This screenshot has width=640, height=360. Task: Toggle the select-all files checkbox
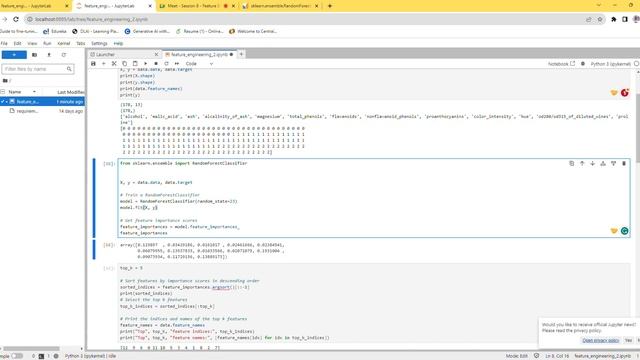pos(3,92)
